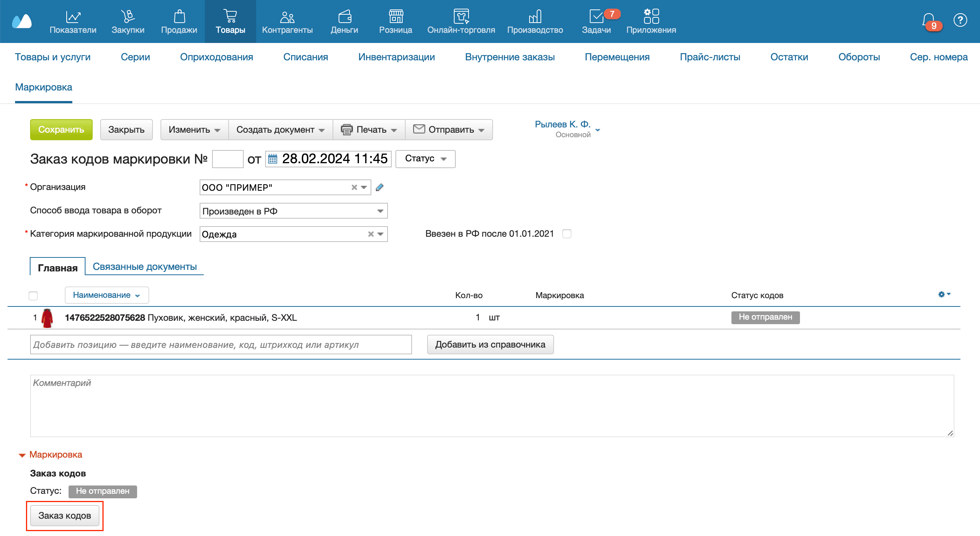
Task: Open the Остатки submenu tab
Action: [x=789, y=57]
